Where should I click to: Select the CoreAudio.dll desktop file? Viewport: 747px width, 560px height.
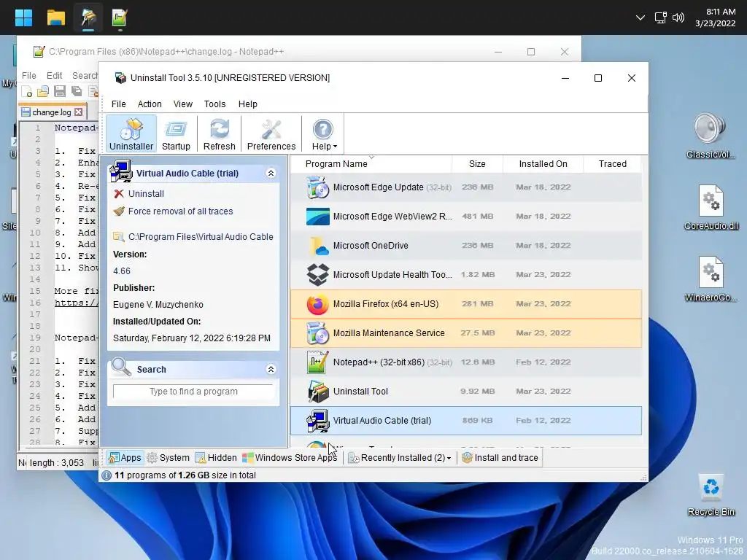pos(711,208)
